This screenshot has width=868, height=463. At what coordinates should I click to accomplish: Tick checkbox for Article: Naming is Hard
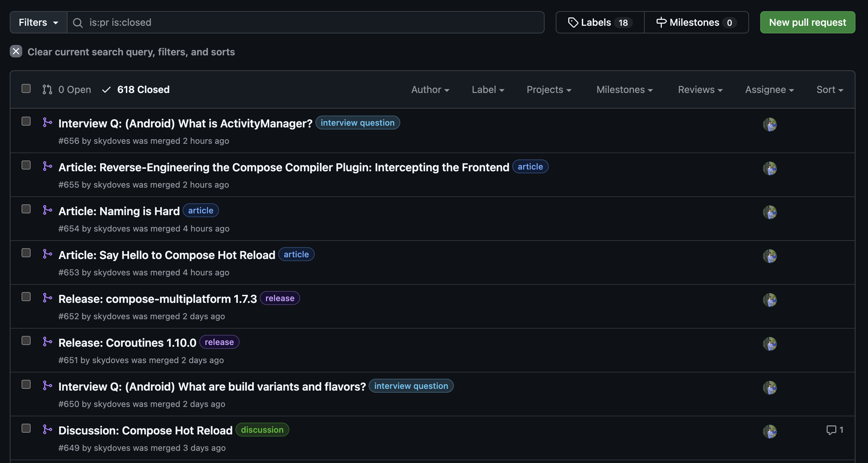(x=26, y=209)
